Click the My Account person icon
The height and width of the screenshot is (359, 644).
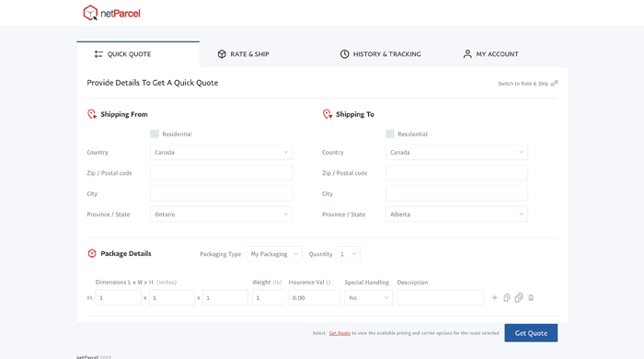tap(467, 54)
